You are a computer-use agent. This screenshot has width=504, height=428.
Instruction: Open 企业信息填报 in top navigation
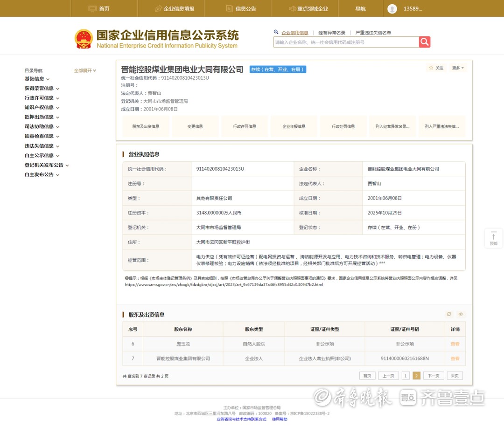pyautogui.click(x=175, y=9)
